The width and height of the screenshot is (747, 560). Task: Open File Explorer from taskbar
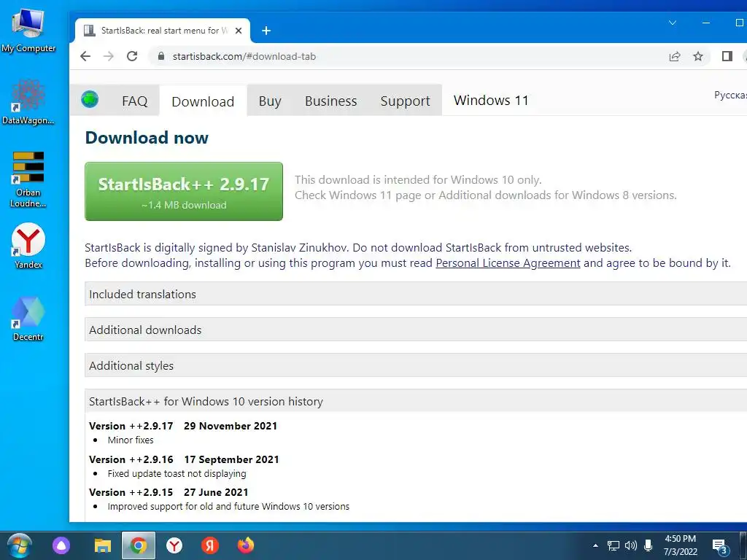[102, 545]
